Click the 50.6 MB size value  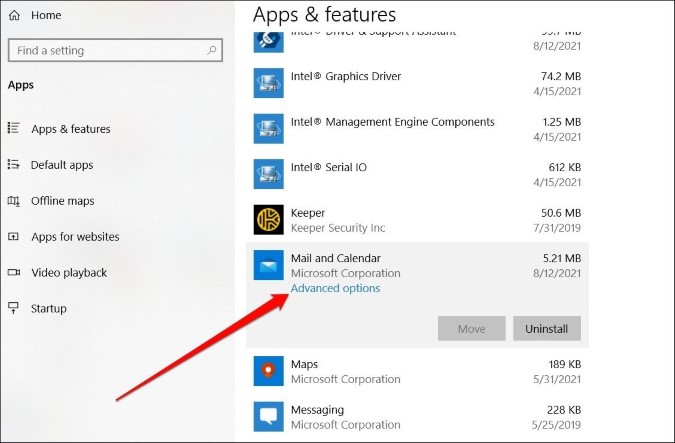(561, 213)
